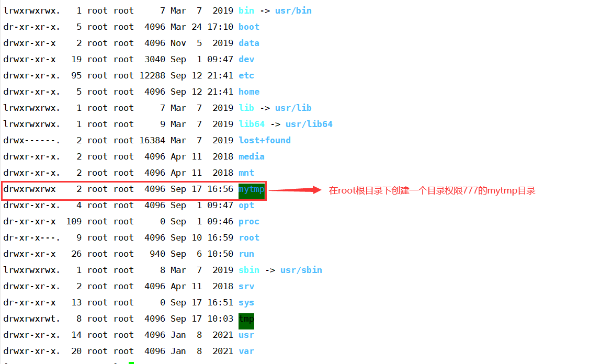Click the 'usr/bin' symlink target

(x=293, y=10)
